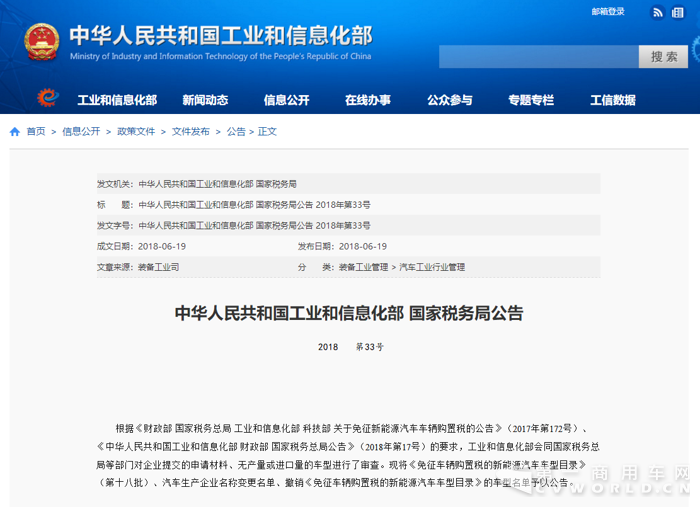Go to 信息公开 in the breadcrumb
The height and width of the screenshot is (507, 700).
[x=81, y=132]
